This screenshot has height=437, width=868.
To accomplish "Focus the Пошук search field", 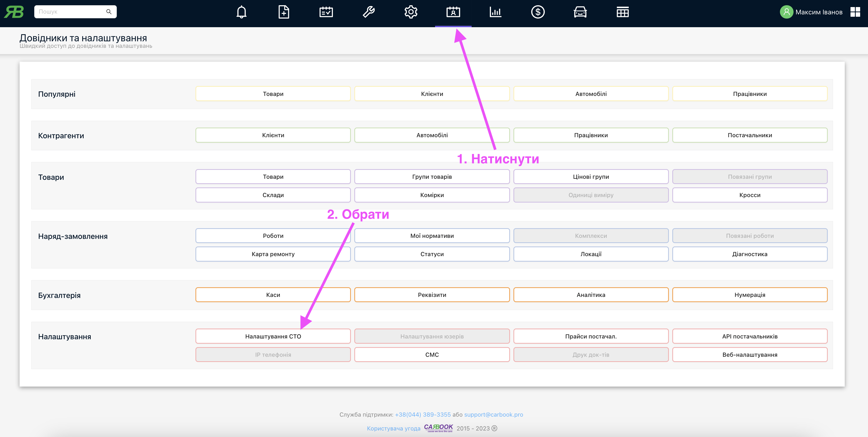I will 69,12.
